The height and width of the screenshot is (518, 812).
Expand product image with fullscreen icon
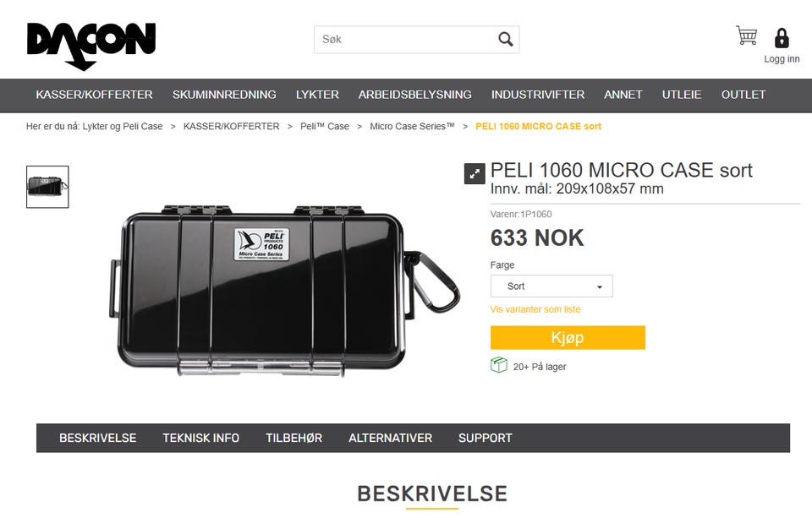point(475,174)
